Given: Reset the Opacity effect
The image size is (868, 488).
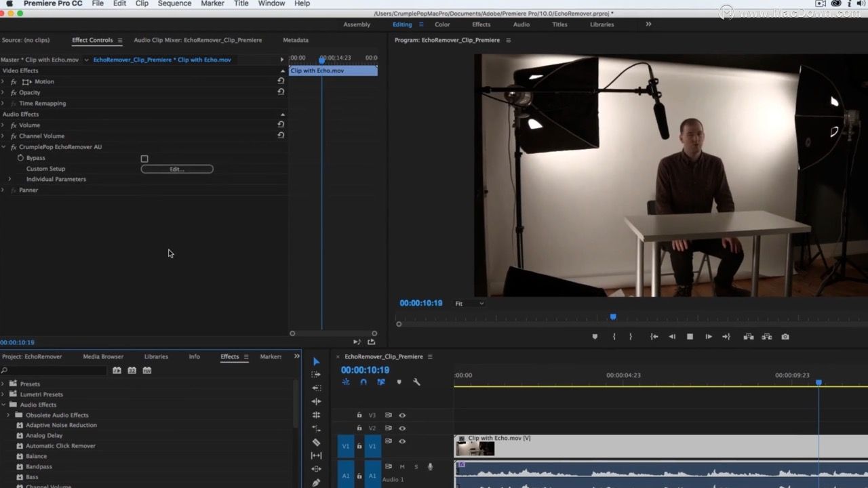Looking at the screenshot, I should 281,91.
